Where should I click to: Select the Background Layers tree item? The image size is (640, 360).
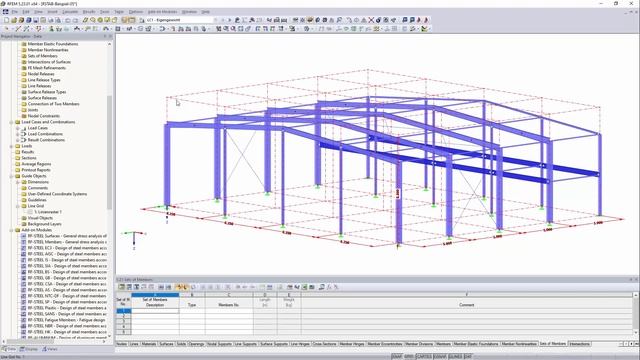pos(44,224)
